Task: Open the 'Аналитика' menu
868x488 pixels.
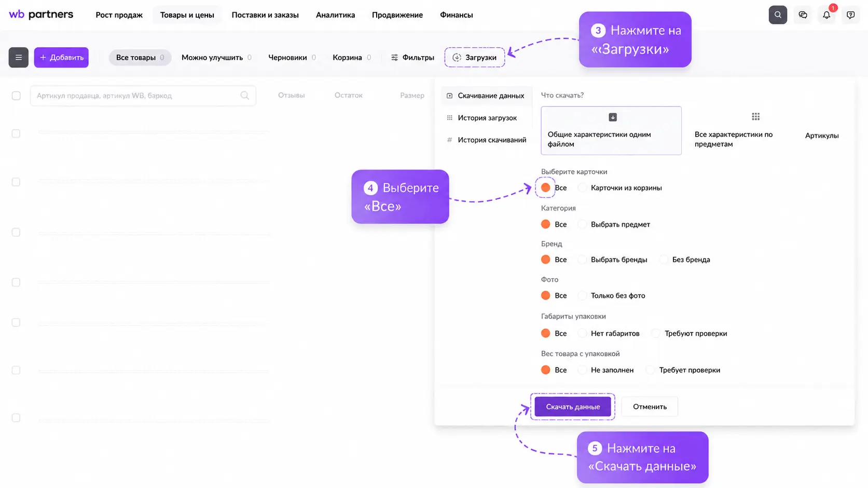Action: [335, 15]
